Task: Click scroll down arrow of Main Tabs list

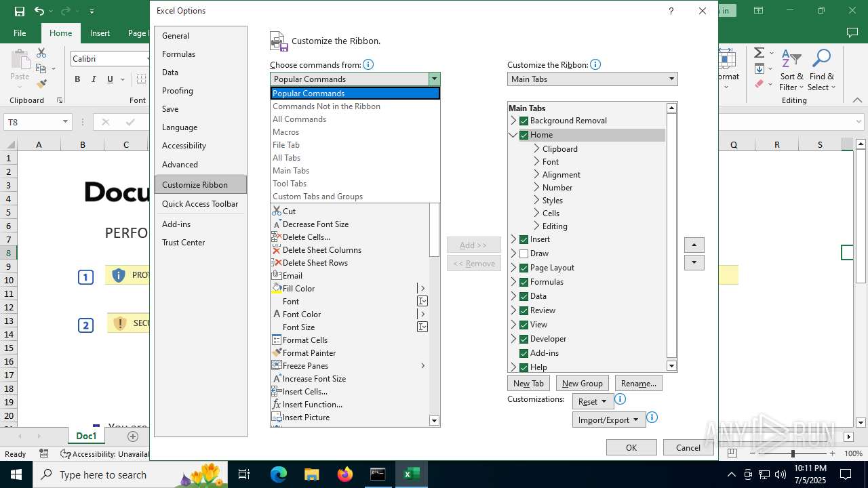Action: (x=671, y=366)
